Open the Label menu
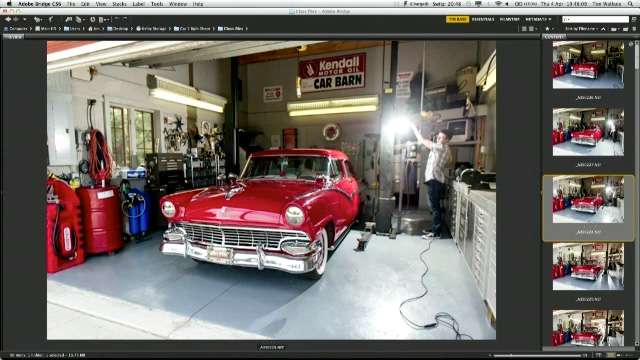The width and height of the screenshot is (640, 360). tap(138, 4)
